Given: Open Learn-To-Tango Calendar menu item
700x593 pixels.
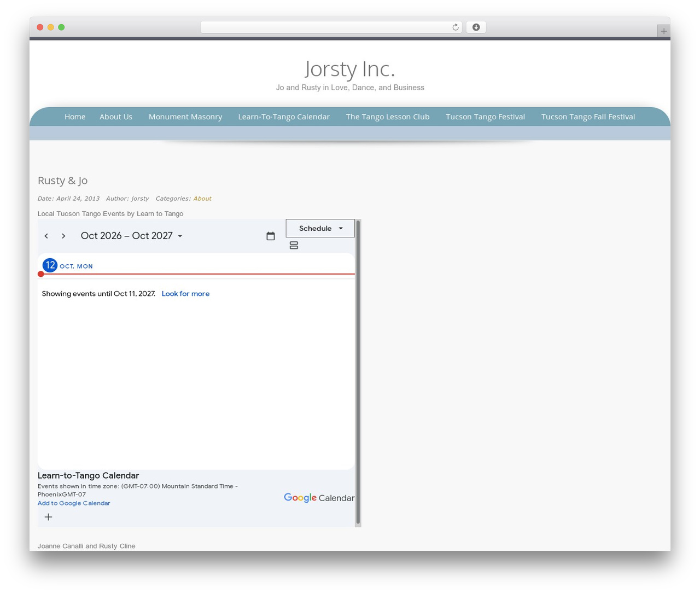Looking at the screenshot, I should click(x=284, y=117).
